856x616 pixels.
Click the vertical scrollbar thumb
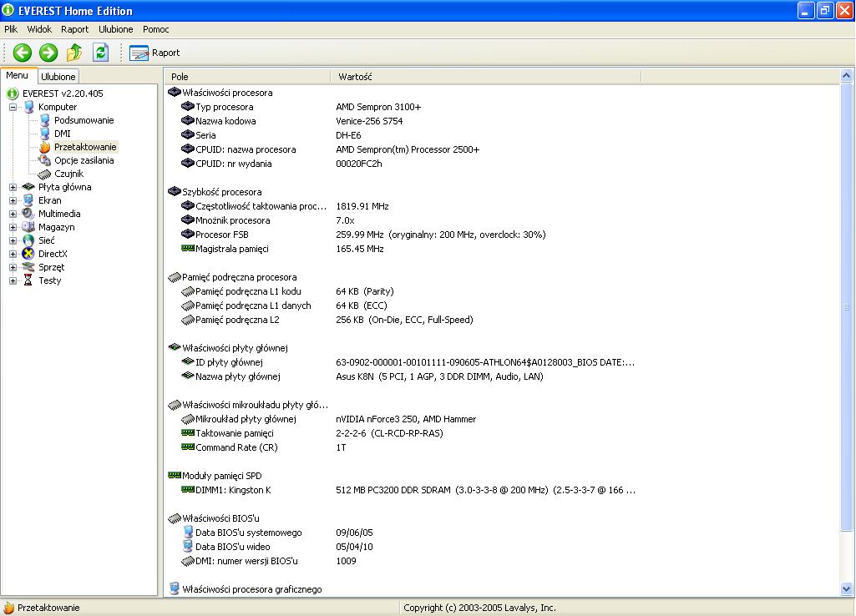pos(846,306)
